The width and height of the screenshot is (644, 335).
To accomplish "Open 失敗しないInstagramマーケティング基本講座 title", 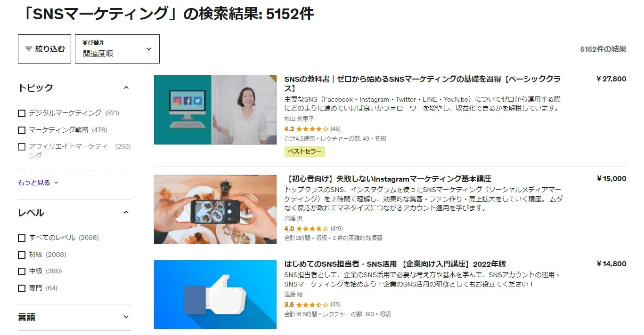I will (388, 179).
